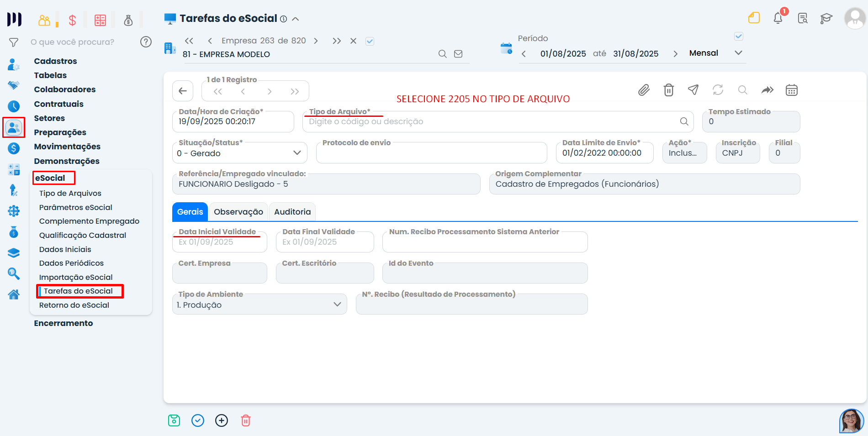Search company with magnifier icon

click(443, 54)
